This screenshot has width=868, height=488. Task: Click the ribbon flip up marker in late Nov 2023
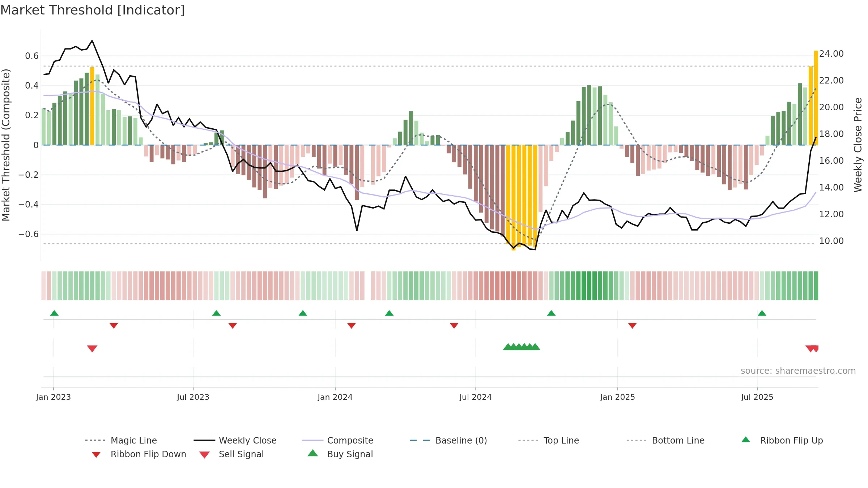303,313
